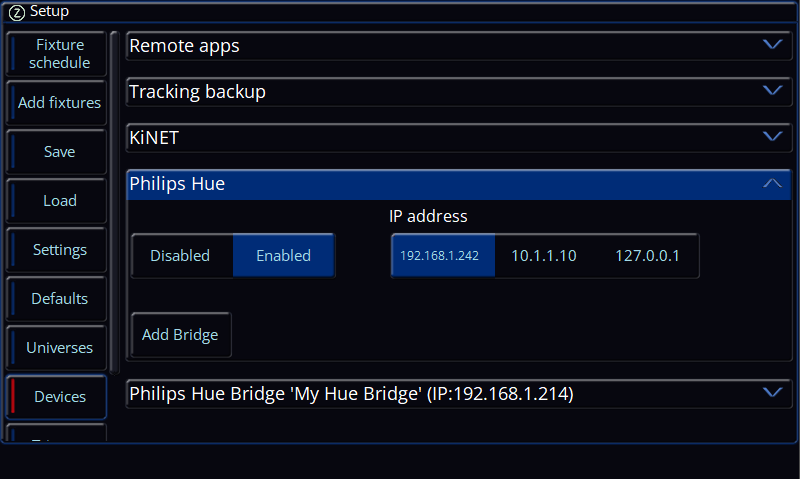Open the Settings section
This screenshot has width=800, height=479.
(x=56, y=249)
